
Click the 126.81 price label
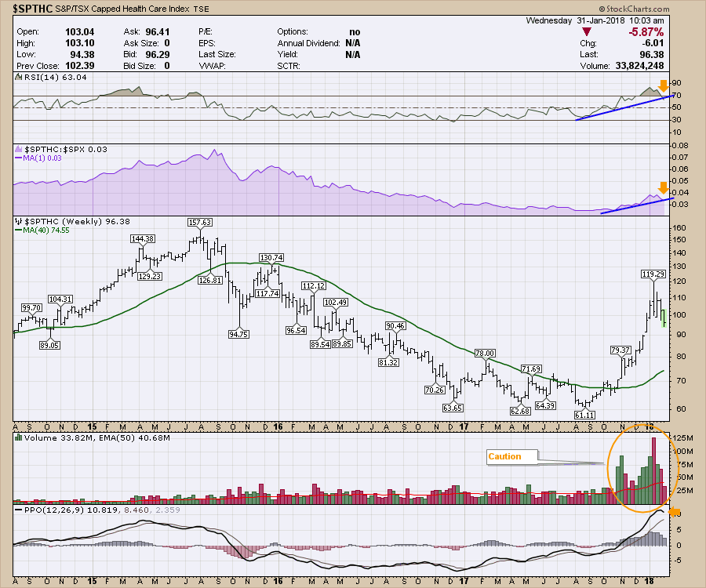point(210,280)
